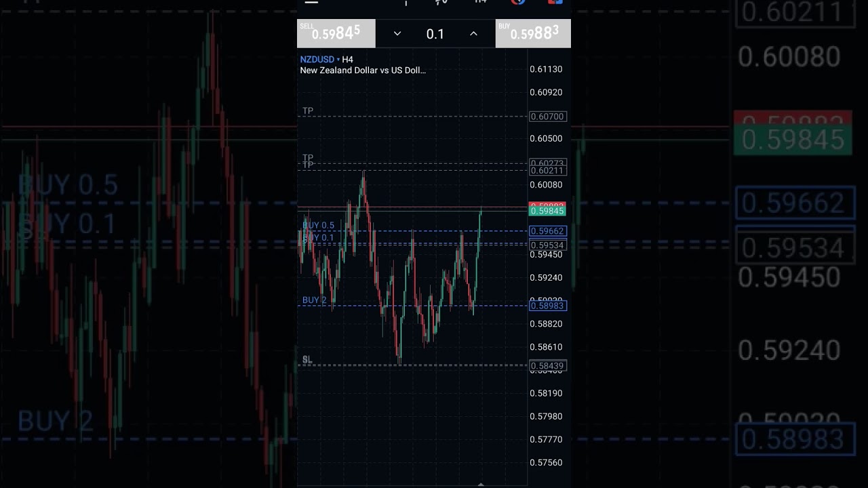This screenshot has height=488, width=868.
Task: Click the 0.58983 buy order price tag
Action: coord(547,306)
